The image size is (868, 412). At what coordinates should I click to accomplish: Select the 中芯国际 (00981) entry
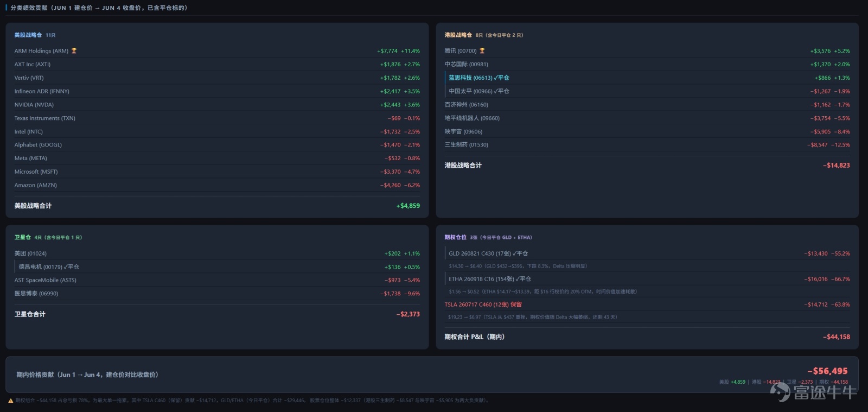[x=467, y=65]
